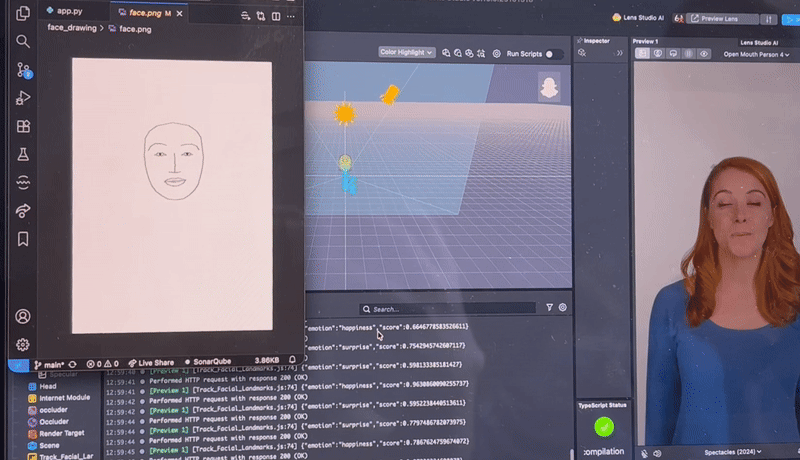The width and height of the screenshot is (800, 460).
Task: Open Lens Studio AI from the top bar
Action: click(638, 17)
